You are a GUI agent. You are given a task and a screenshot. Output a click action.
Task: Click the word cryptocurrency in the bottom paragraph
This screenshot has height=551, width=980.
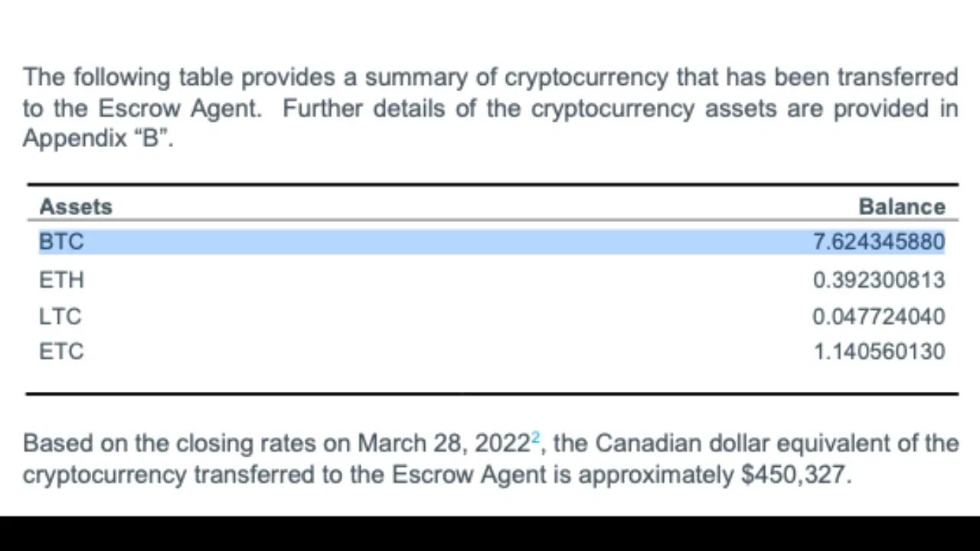[x=104, y=475]
